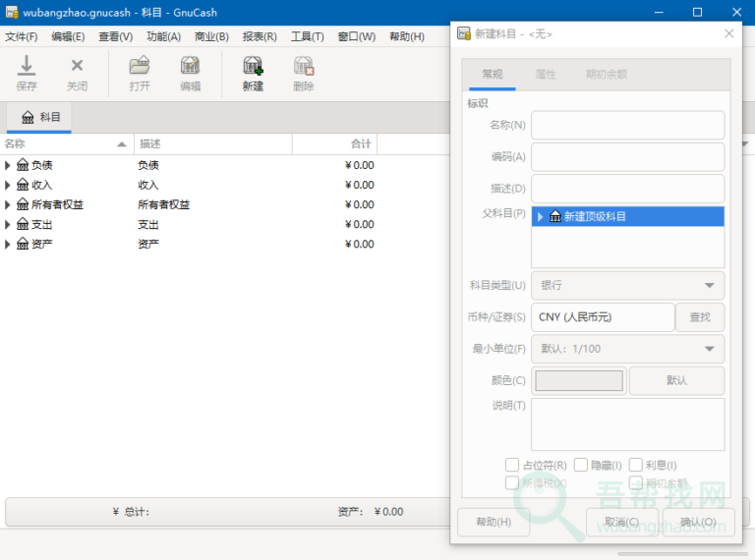This screenshot has height=560, width=755.
Task: Click the 查找 button next to currency
Action: (700, 317)
